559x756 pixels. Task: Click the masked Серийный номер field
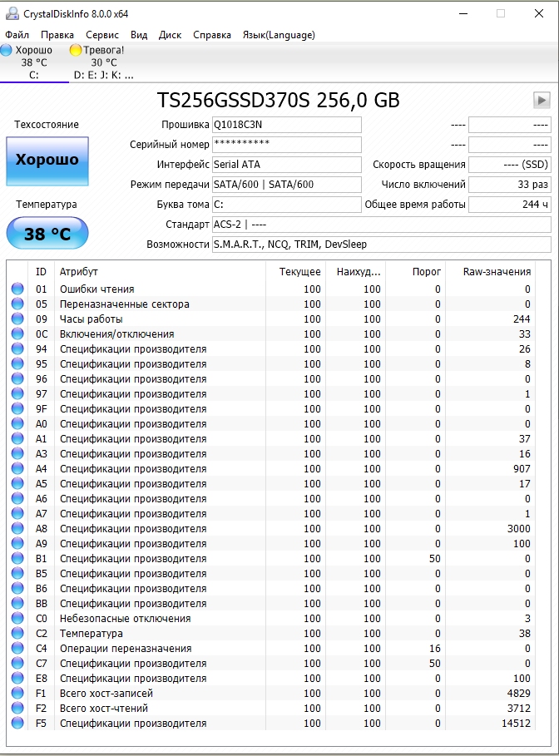(286, 144)
